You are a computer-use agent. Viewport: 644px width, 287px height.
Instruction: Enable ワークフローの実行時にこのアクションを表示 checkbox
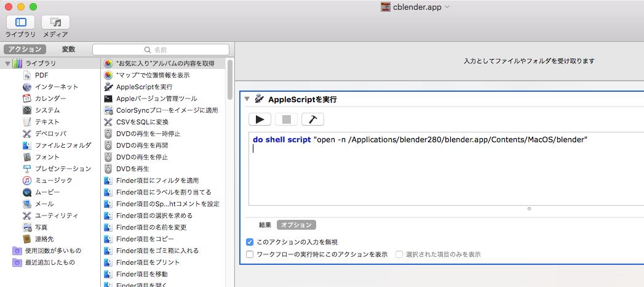(250, 254)
